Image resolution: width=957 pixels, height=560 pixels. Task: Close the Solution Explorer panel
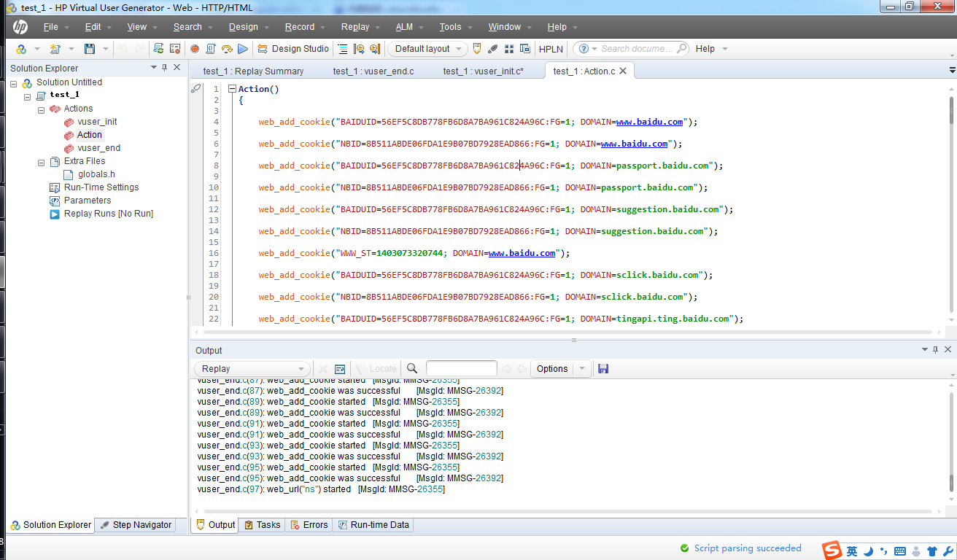tap(177, 67)
